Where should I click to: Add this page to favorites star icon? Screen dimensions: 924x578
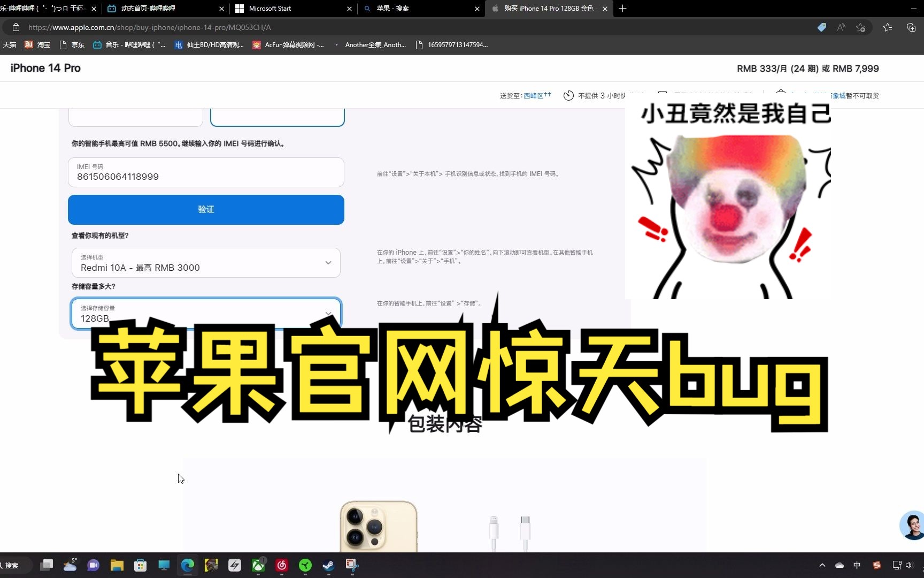click(860, 27)
